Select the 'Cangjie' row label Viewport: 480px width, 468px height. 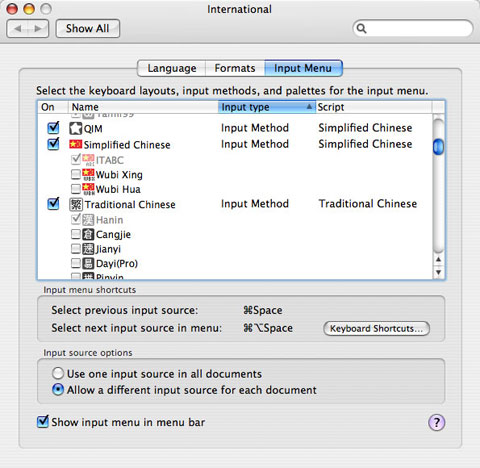pyautogui.click(x=113, y=235)
